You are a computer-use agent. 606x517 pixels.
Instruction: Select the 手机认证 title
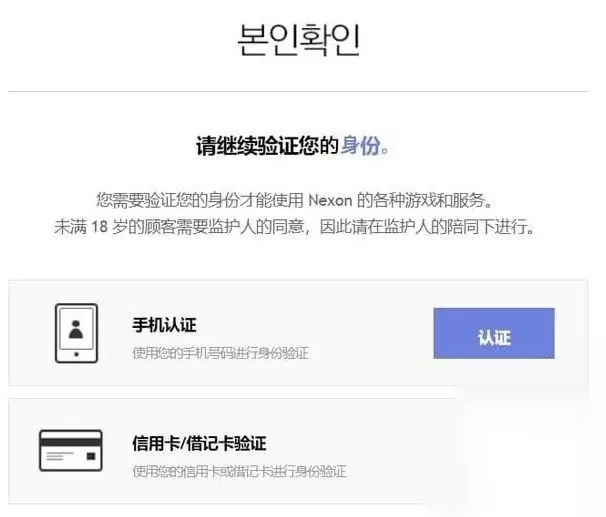pos(164,325)
